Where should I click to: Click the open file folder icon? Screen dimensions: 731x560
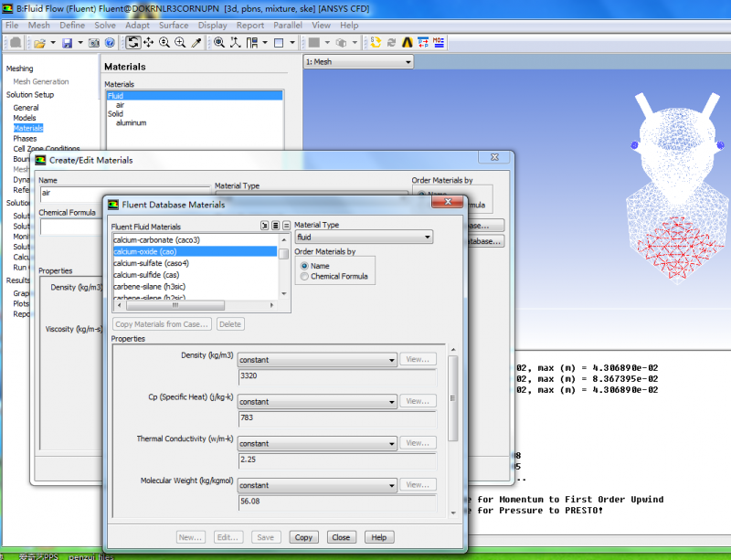(39, 43)
